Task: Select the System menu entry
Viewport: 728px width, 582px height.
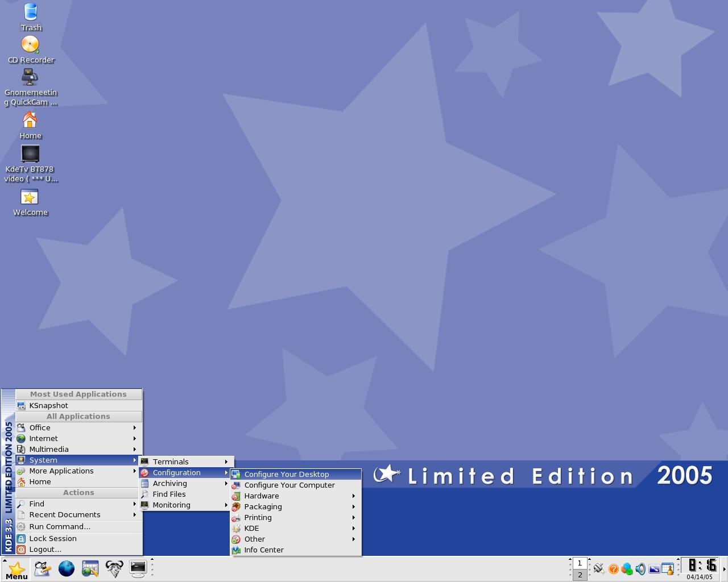Action: [78, 460]
